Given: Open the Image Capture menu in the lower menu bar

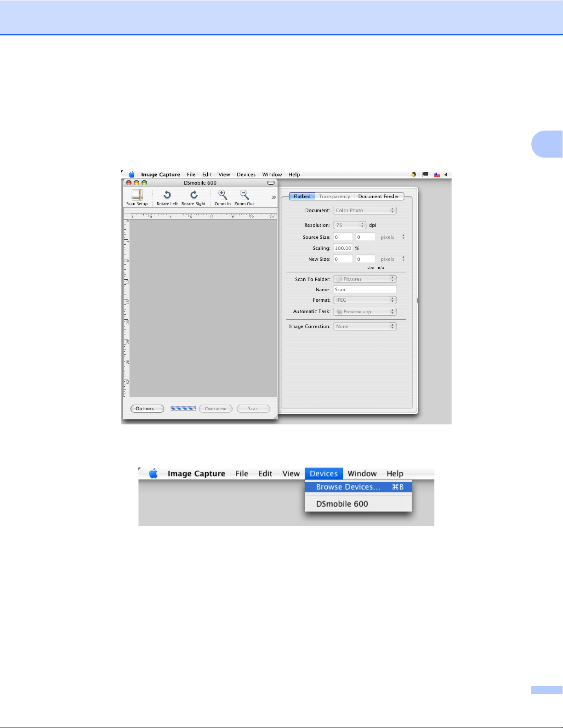Looking at the screenshot, I should pyautogui.click(x=196, y=474).
